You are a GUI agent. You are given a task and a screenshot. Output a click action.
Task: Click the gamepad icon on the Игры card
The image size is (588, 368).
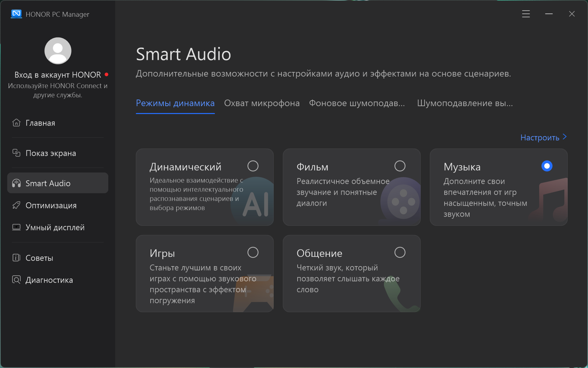[x=253, y=293]
